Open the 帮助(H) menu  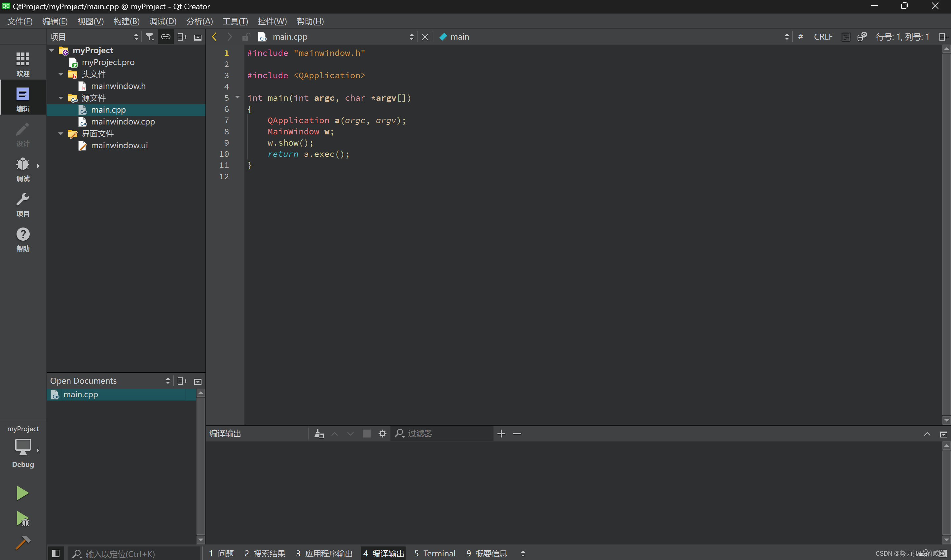310,21
